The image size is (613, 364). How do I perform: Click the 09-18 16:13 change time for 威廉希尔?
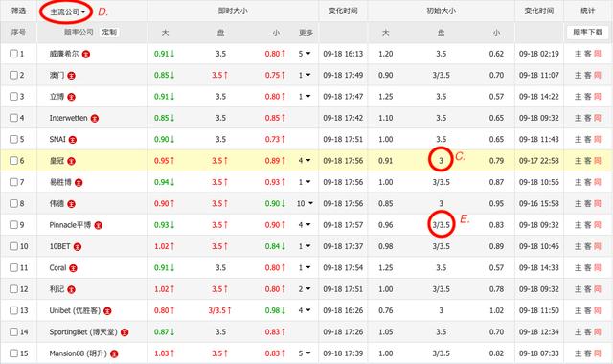coord(343,54)
